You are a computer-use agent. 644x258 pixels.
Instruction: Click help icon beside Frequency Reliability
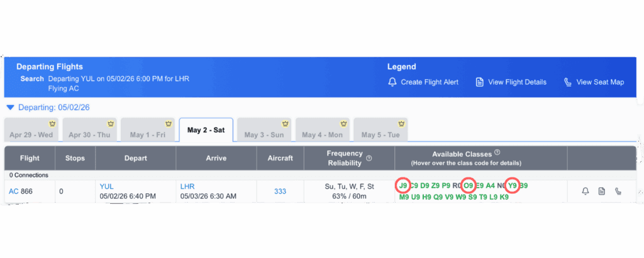point(369,159)
